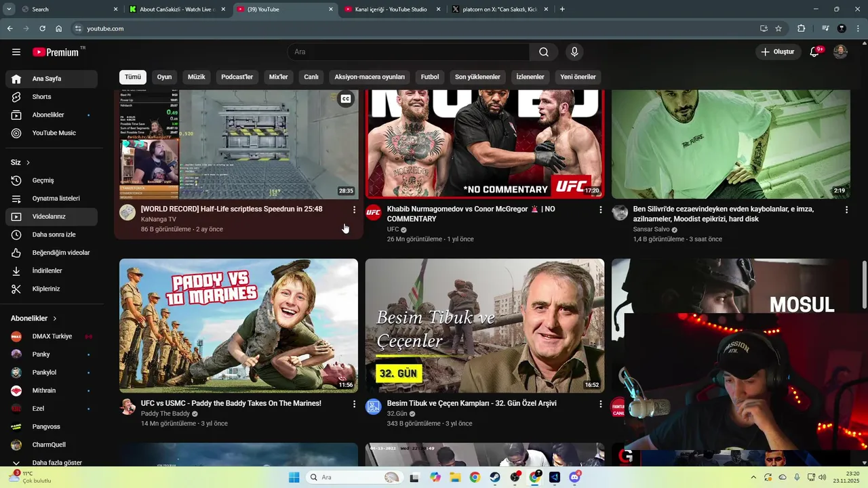Viewport: 868px width, 488px height.
Task: Open Pangvoss subscription channel
Action: pyautogui.click(x=52, y=426)
